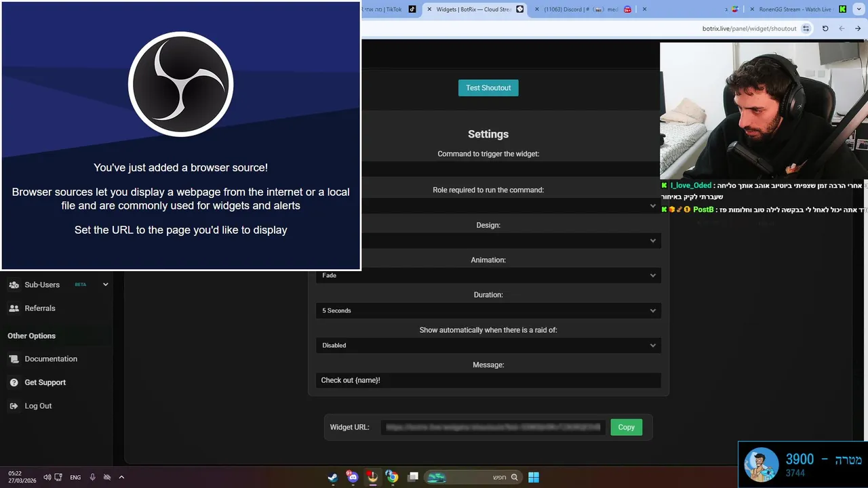
Task: Click the Sub-Users people icon
Action: coord(14,285)
